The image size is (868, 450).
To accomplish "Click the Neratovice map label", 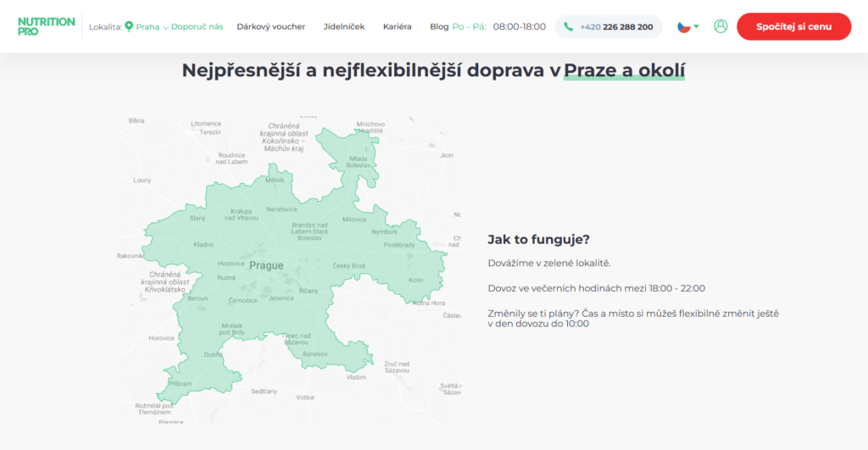I will coord(281,209).
